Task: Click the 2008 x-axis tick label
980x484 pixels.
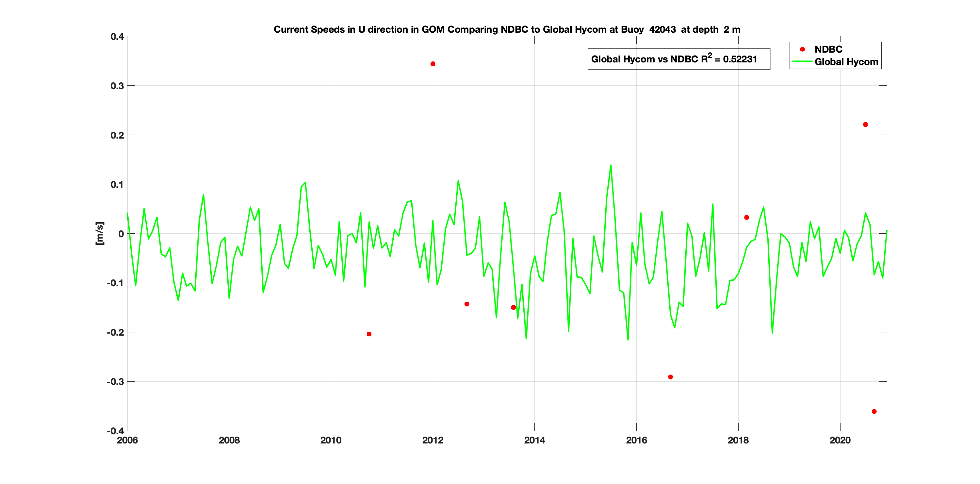Action: (x=229, y=440)
